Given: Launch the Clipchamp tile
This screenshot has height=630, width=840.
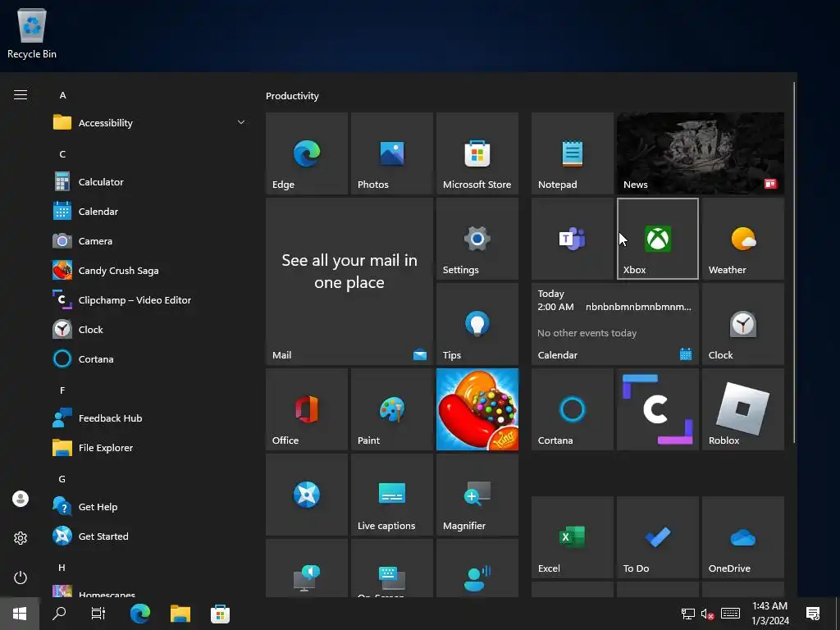Looking at the screenshot, I should (x=657, y=409).
